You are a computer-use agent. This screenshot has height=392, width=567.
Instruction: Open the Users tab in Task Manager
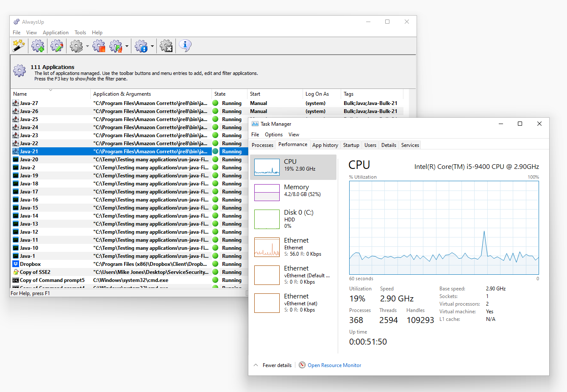(x=370, y=145)
